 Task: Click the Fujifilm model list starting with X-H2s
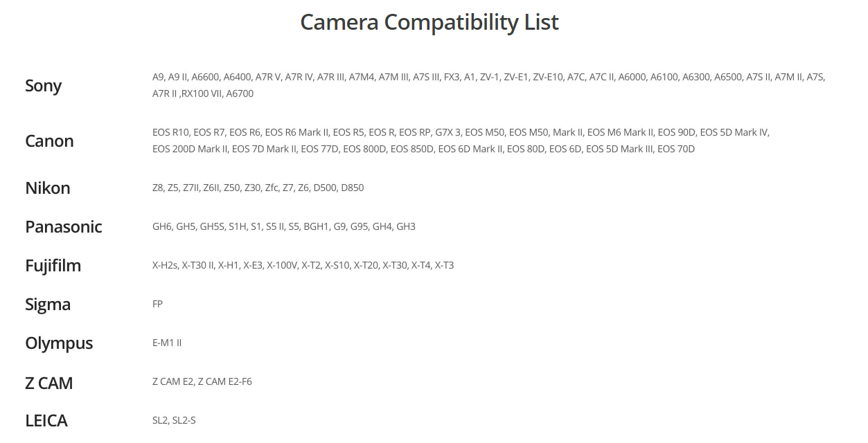303,265
